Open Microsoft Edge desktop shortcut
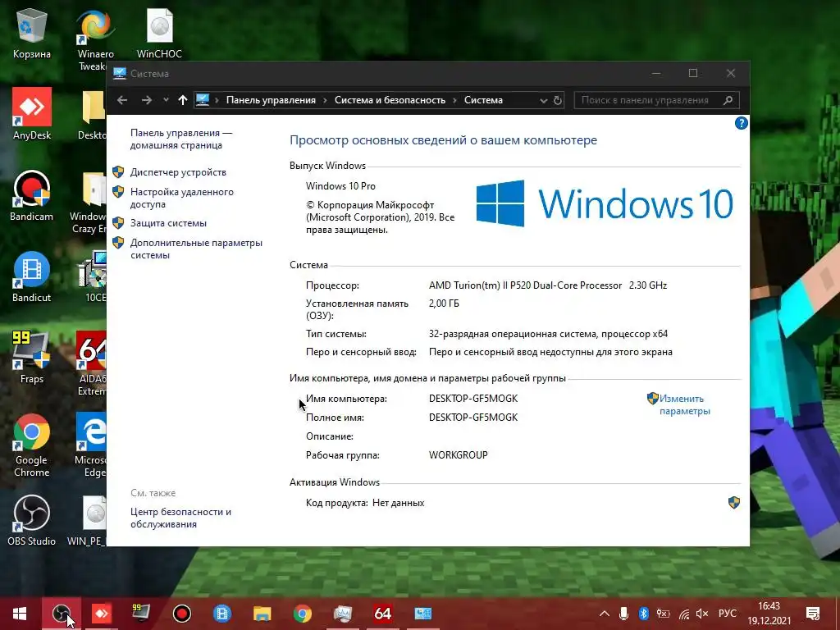The width and height of the screenshot is (840, 630). (92, 445)
